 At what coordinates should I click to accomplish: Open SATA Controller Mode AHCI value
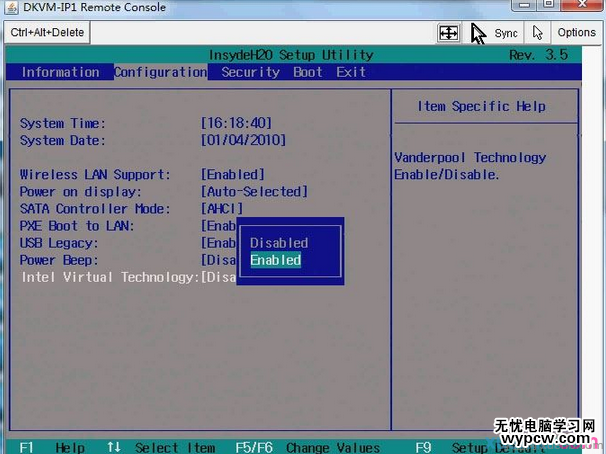(x=222, y=209)
